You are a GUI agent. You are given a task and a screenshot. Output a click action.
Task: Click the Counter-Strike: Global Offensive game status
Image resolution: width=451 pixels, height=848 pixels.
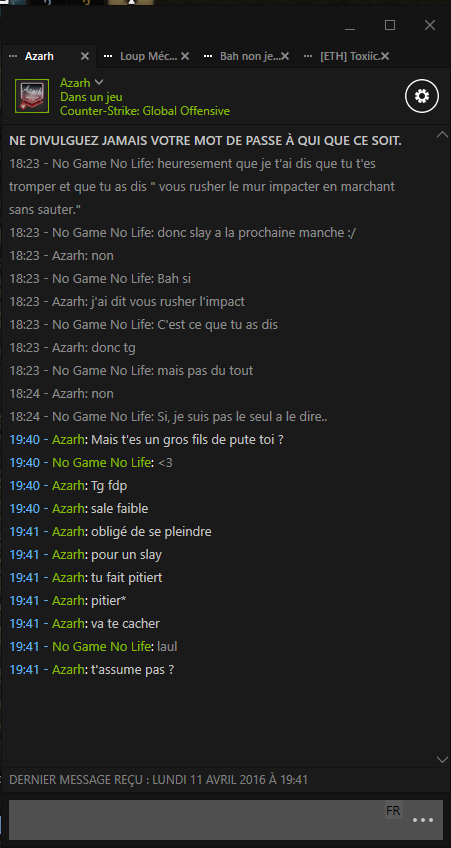[x=145, y=111]
